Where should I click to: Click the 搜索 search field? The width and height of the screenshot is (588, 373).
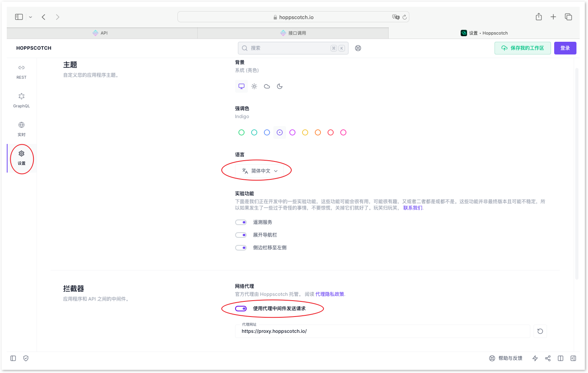[x=293, y=48]
